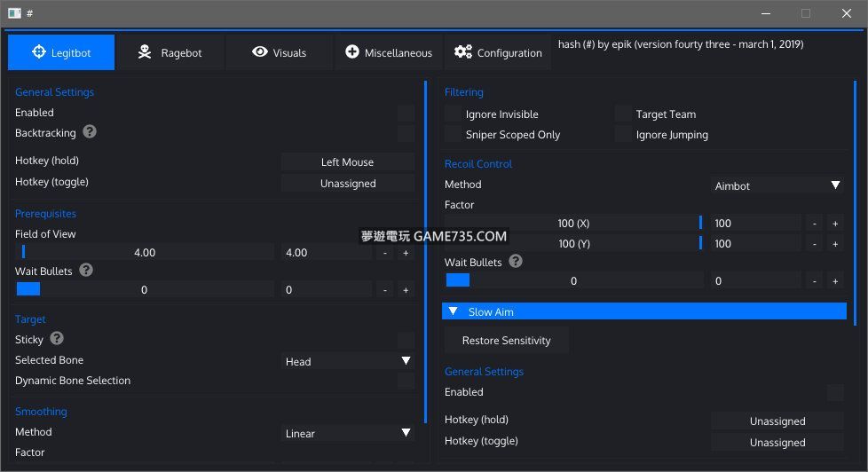Click the plus-circle Miscellaneous icon
Viewport: 868px width, 472px height.
tap(352, 52)
